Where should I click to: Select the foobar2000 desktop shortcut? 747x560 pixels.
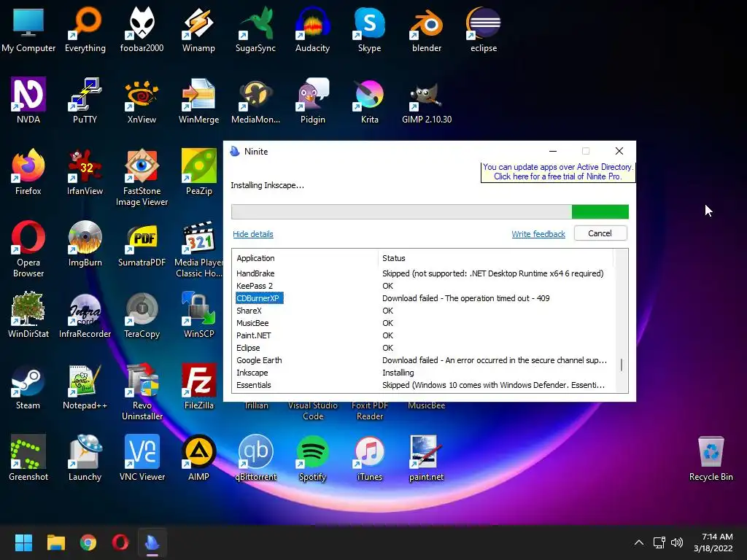142,29
